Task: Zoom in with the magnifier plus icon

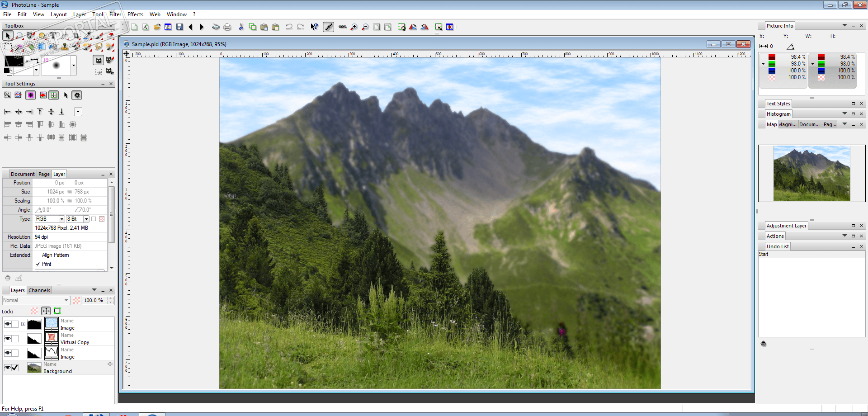Action: pyautogui.click(x=354, y=27)
